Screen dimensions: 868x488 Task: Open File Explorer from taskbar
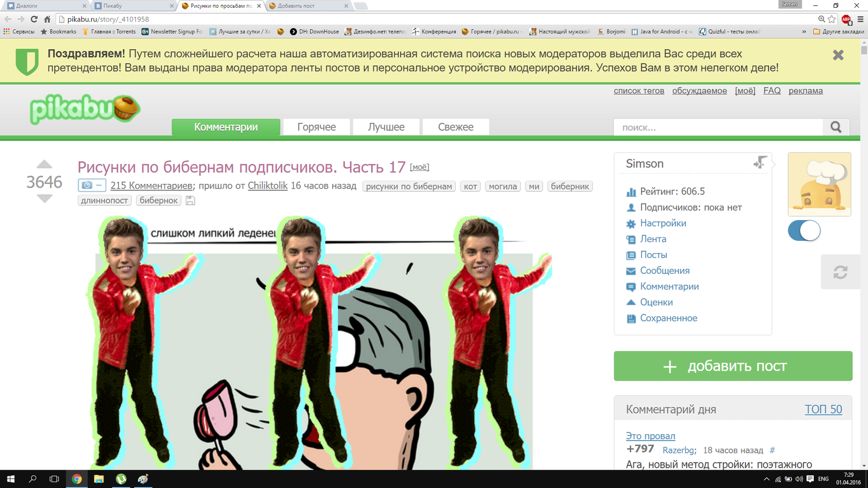point(99,479)
